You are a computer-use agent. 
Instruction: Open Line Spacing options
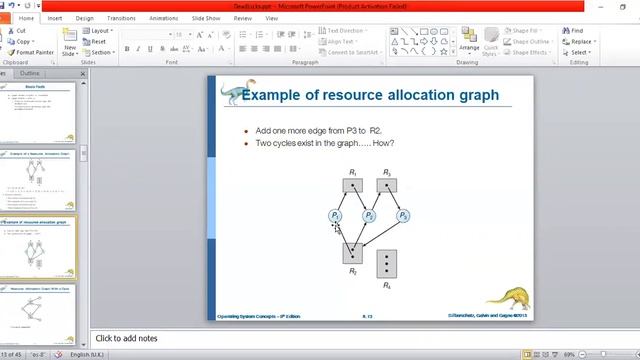pos(308,35)
